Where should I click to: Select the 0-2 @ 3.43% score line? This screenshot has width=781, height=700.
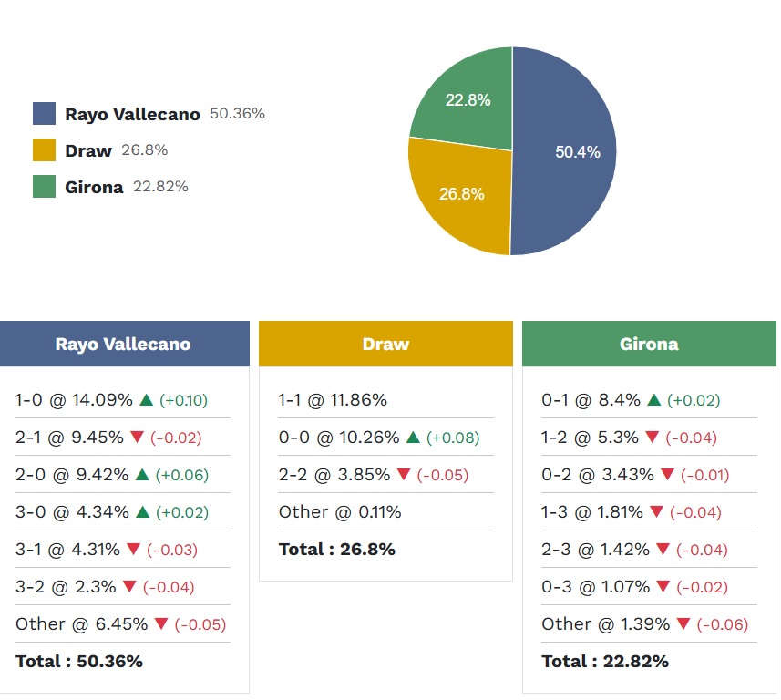pyautogui.click(x=598, y=475)
